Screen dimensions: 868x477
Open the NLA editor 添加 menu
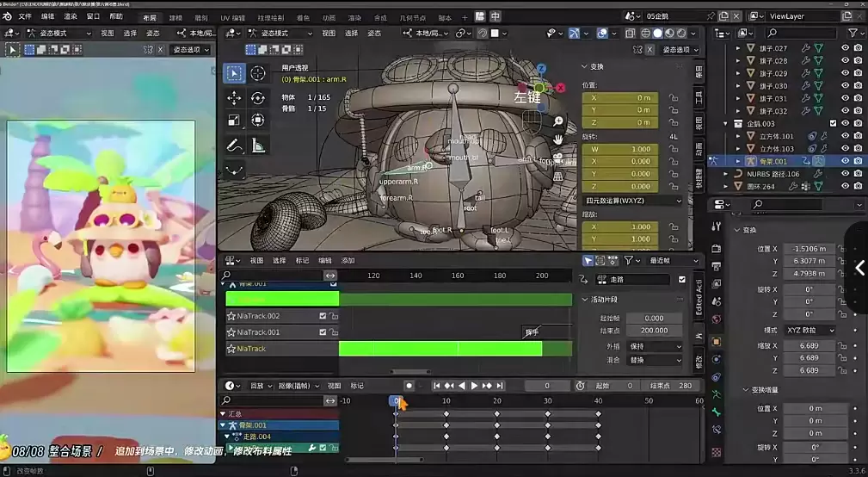[x=348, y=260]
